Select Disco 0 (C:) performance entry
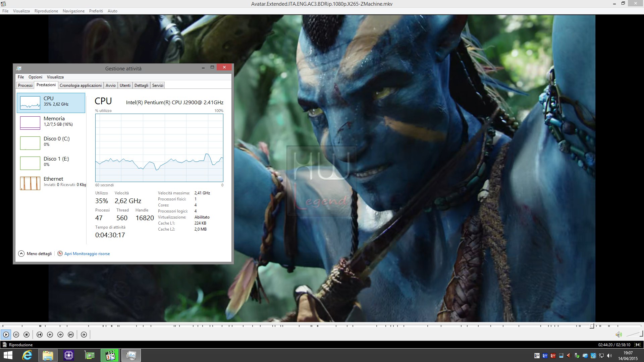644x362 pixels. pos(51,143)
